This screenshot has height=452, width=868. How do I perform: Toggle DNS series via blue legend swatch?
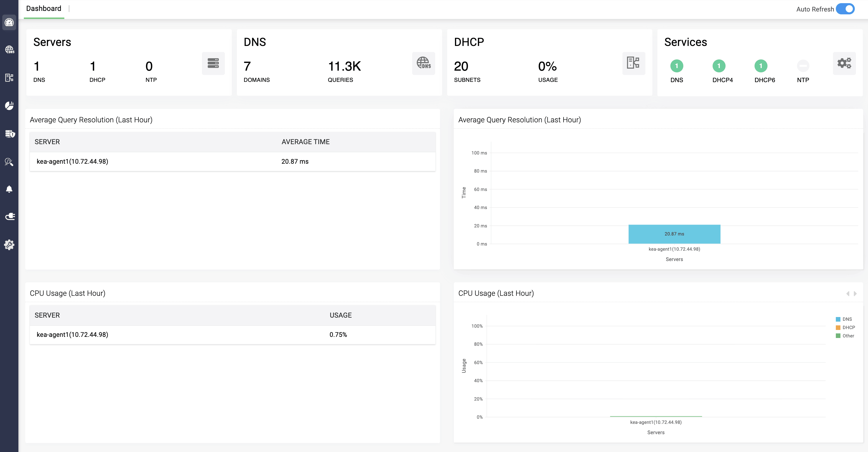point(838,319)
